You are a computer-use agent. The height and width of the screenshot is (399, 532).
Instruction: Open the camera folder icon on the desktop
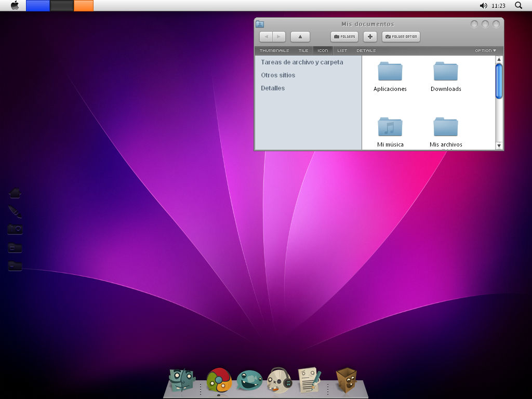15,229
